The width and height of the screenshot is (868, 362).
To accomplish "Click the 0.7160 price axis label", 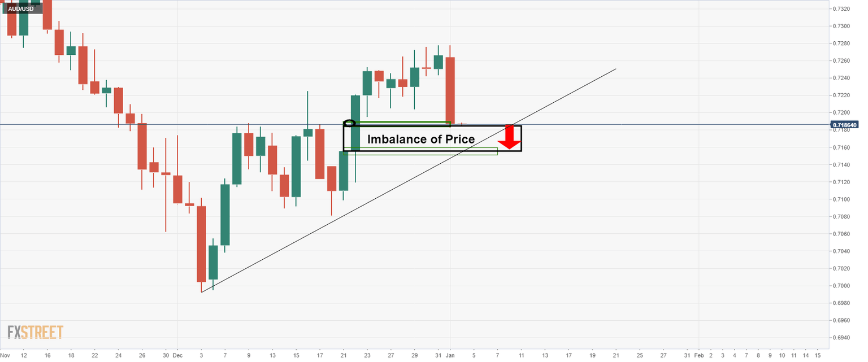I will tap(842, 147).
